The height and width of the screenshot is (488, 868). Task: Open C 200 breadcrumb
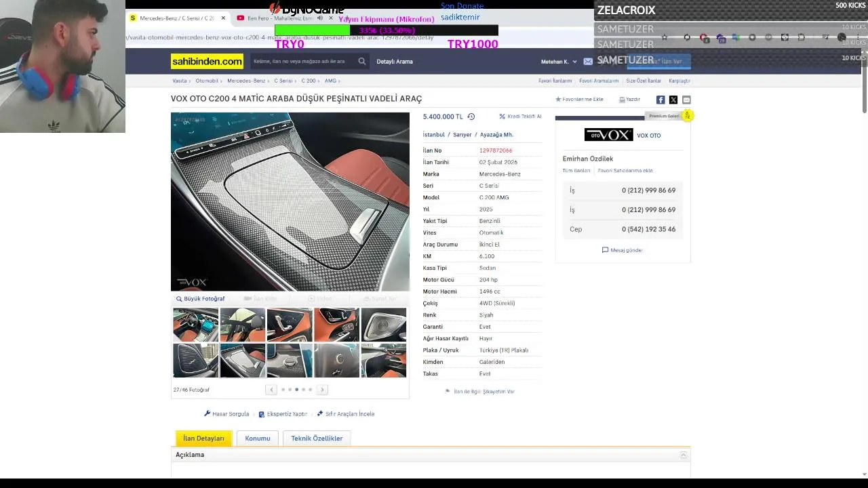click(x=309, y=81)
